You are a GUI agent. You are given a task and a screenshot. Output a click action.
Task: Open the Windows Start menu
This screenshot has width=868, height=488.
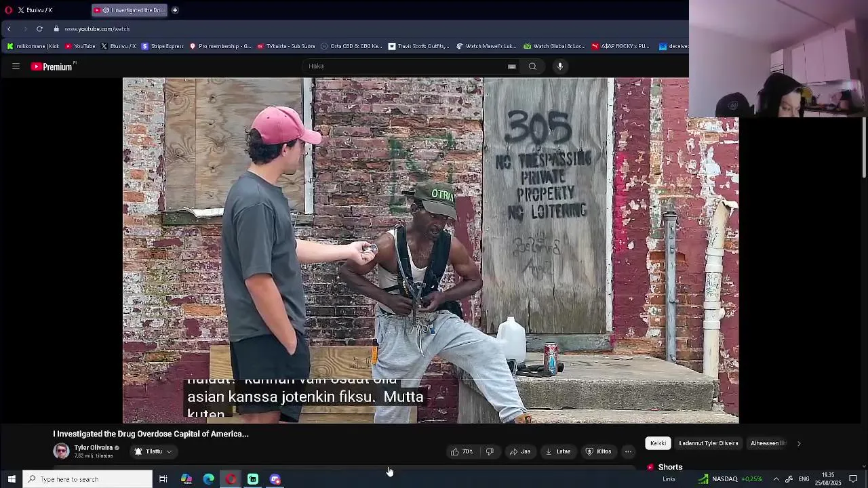coord(12,479)
